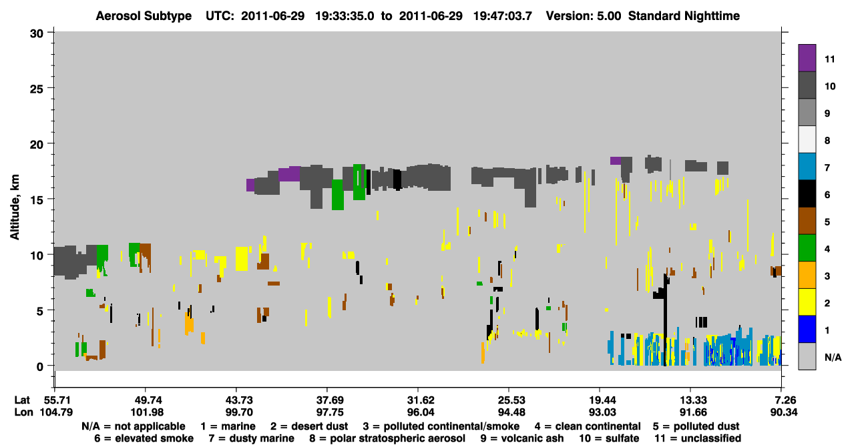The height and width of the screenshot is (445, 868).
Task: Click the 15 km altitude tick label
Action: [x=37, y=199]
